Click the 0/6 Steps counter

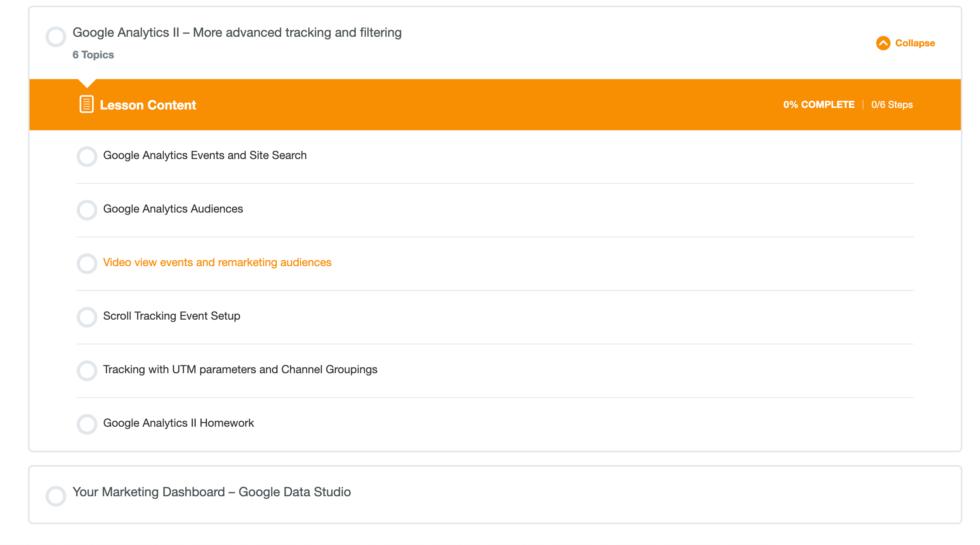coord(892,105)
